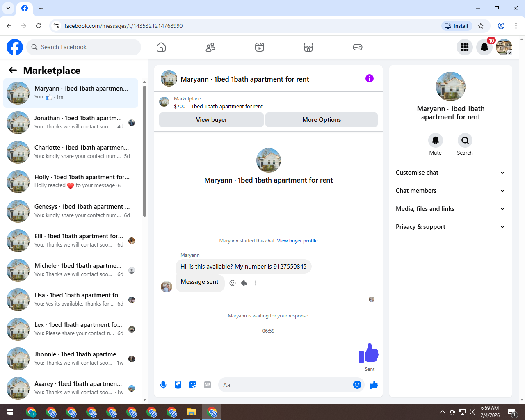Bookmark this page with the star icon
The height and width of the screenshot is (420, 525).
[481, 26]
